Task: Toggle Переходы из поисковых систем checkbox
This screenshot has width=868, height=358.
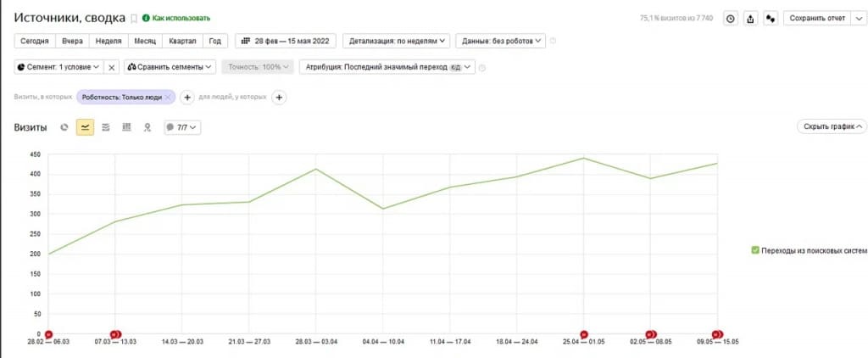Action: coord(755,250)
